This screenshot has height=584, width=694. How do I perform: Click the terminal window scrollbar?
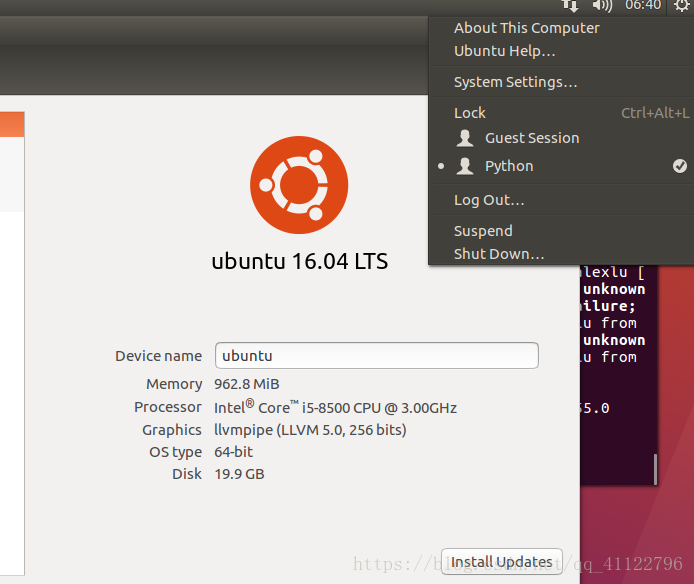pos(655,469)
